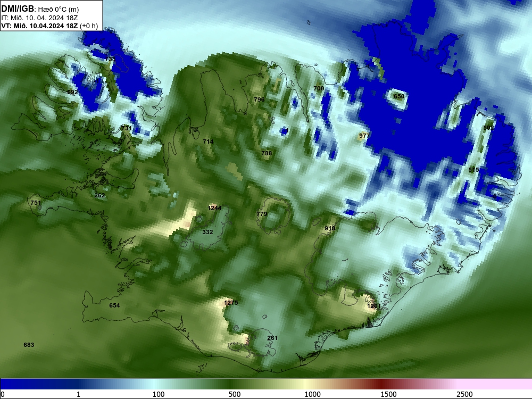Click the 654 height value on map

[x=114, y=305]
